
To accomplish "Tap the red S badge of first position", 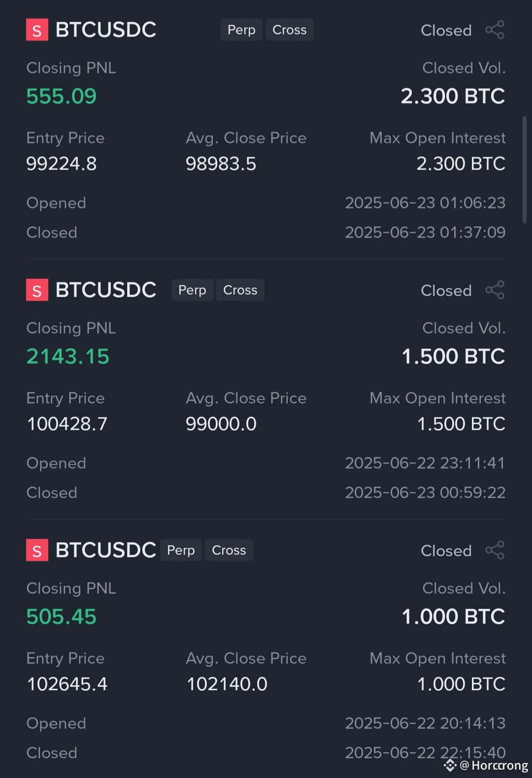I will tap(37, 30).
